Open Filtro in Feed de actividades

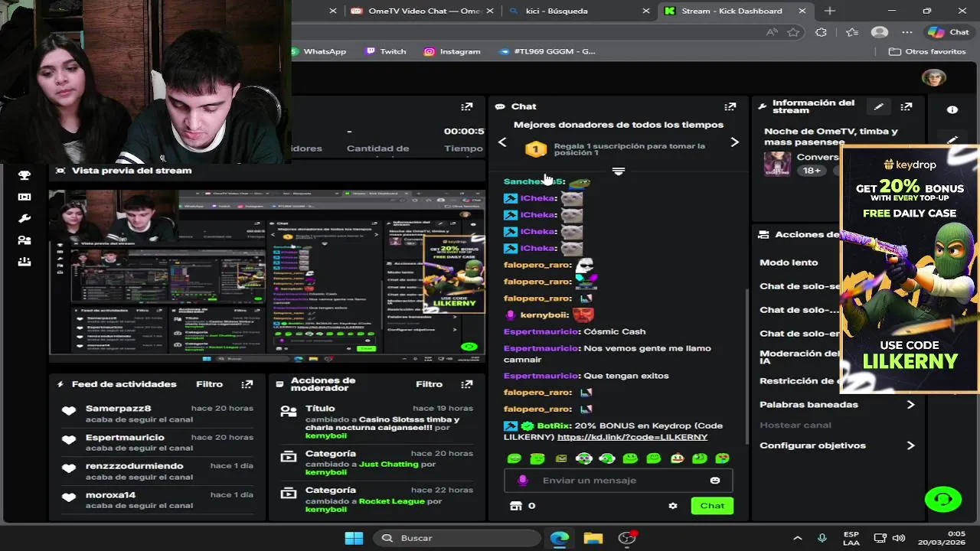[209, 384]
